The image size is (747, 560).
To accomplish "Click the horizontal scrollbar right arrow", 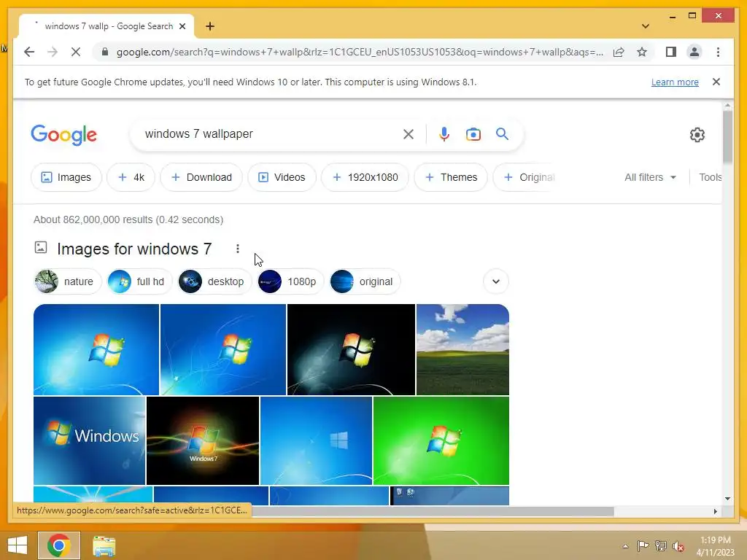I will click(715, 511).
